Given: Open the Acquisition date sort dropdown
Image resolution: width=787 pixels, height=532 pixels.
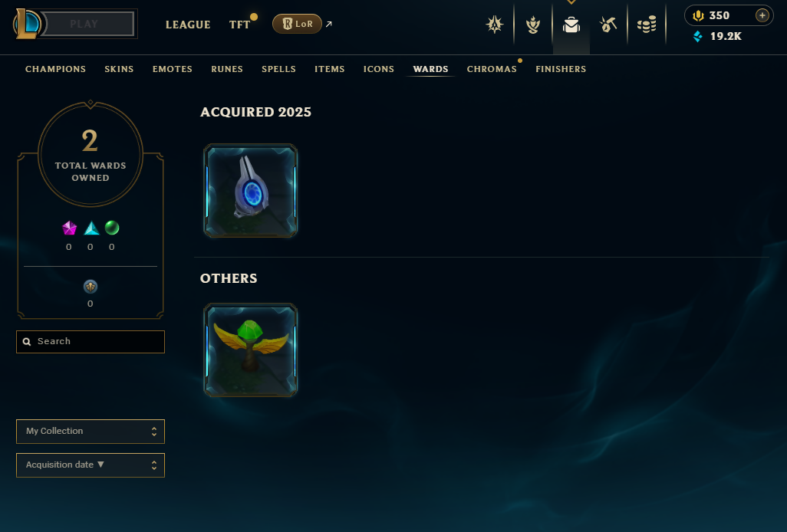Looking at the screenshot, I should pos(91,465).
